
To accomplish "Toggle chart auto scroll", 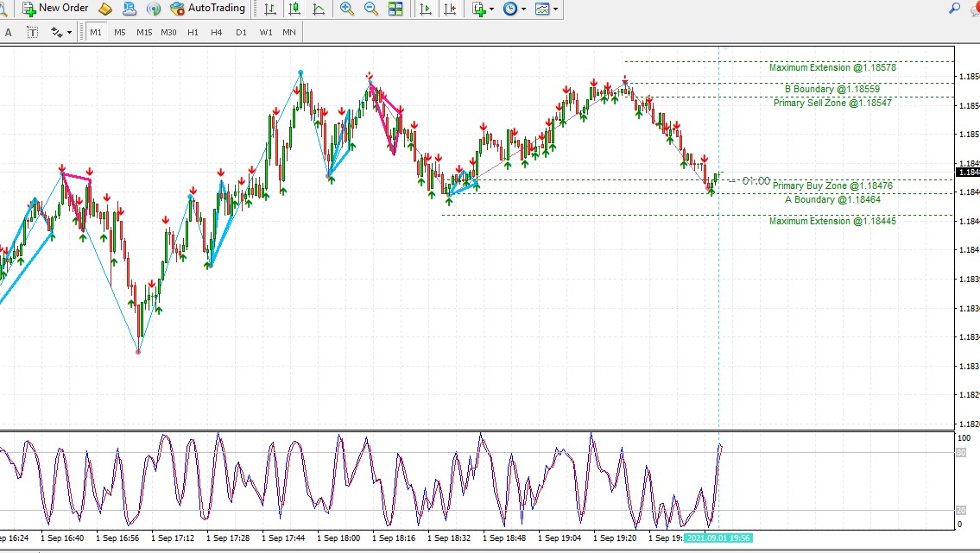I will [x=426, y=9].
